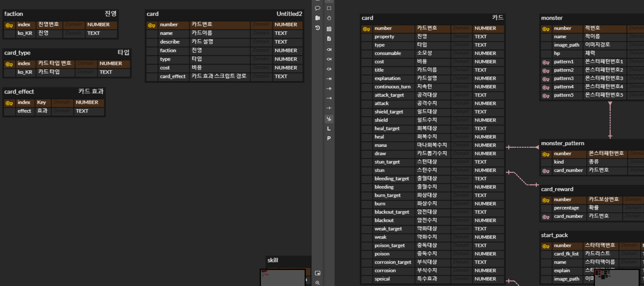The image size is (644, 286).
Task: Select the many crow's foot relationship icon
Action: point(329,98)
